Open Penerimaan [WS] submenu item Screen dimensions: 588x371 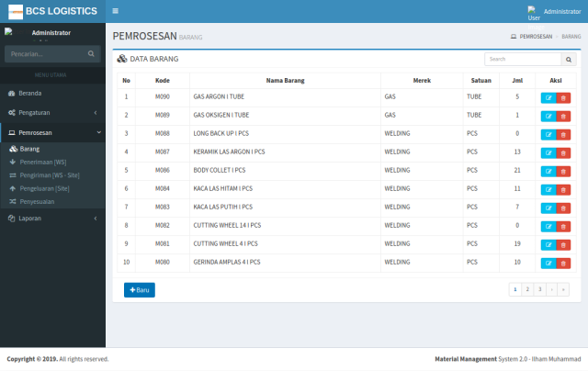[42, 162]
